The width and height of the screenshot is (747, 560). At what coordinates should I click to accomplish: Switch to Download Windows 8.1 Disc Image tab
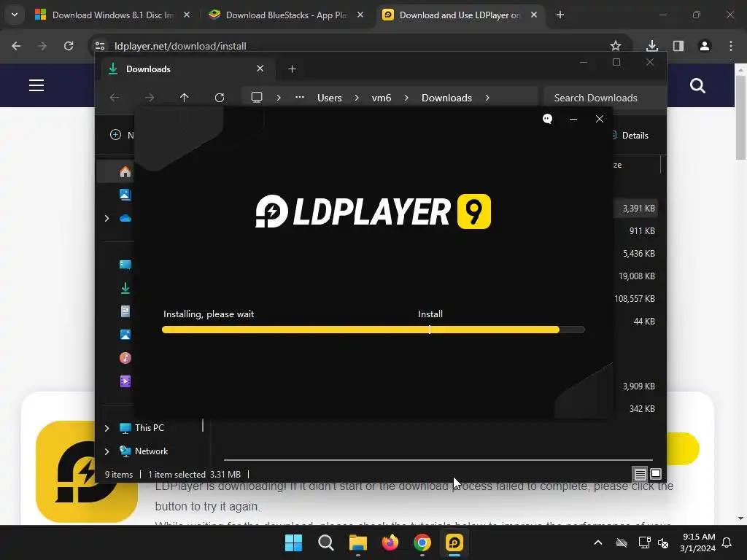tap(113, 15)
